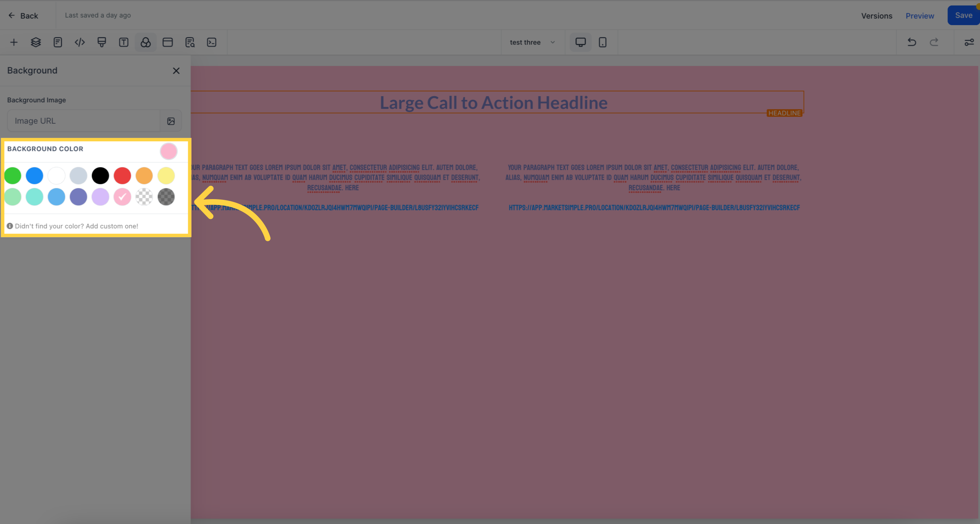
Task: Go Back to previous screen
Action: tap(23, 16)
